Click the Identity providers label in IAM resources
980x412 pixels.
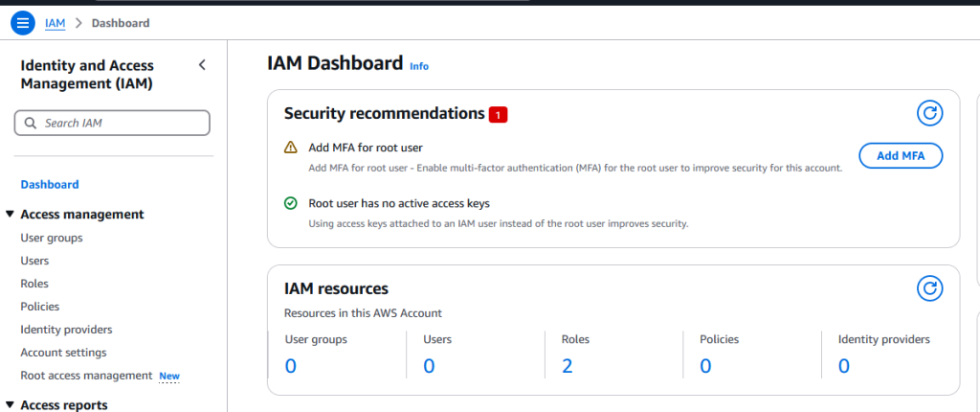(x=883, y=339)
